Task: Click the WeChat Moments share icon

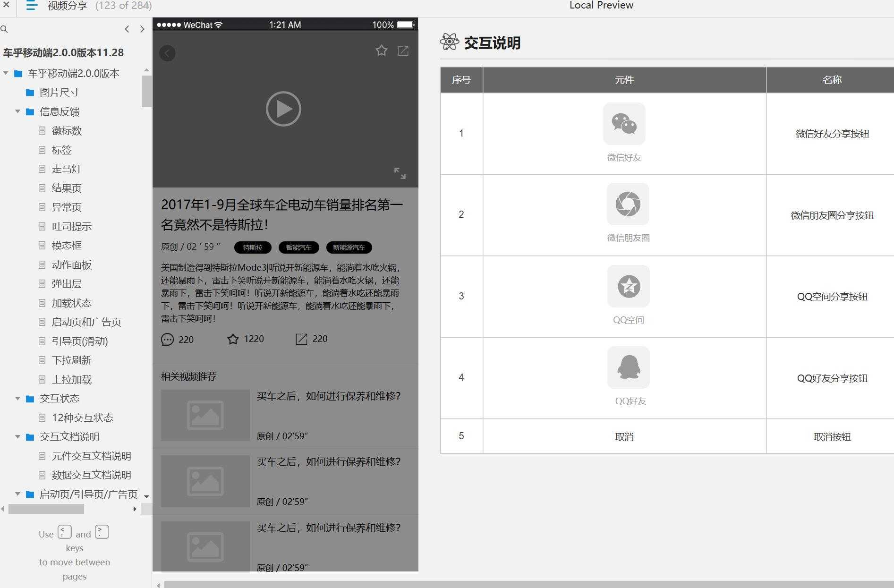Action: (628, 205)
